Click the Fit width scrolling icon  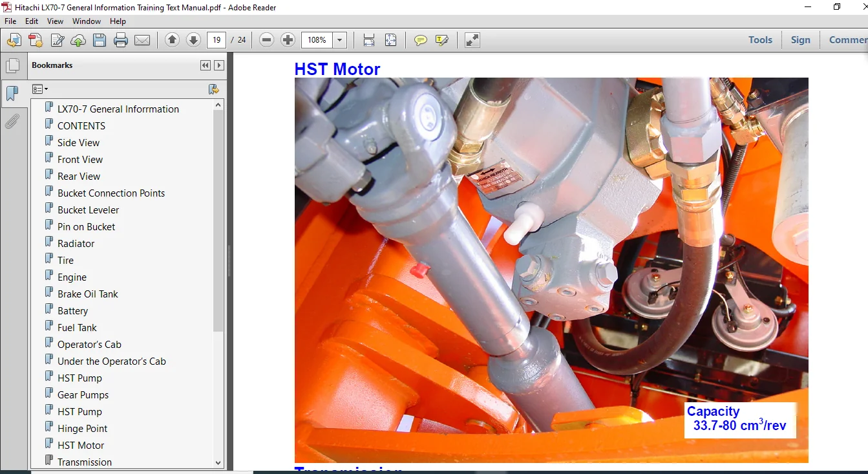click(369, 40)
